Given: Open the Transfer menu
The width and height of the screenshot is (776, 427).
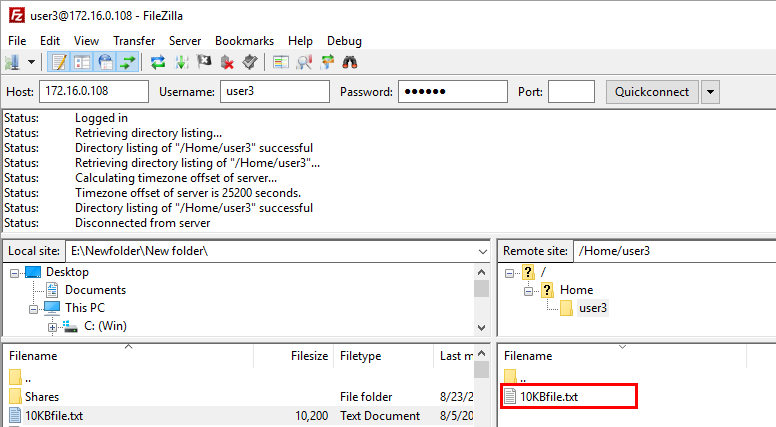Looking at the screenshot, I should [x=134, y=41].
